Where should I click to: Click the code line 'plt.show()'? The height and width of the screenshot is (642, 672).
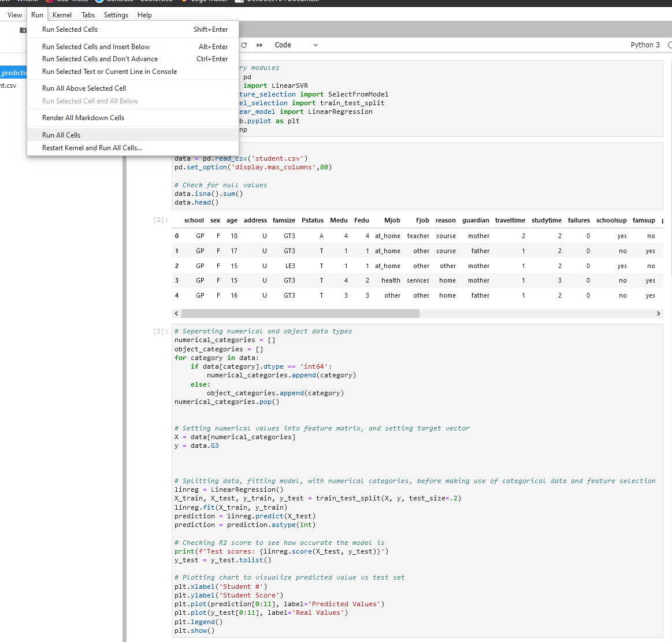point(195,631)
